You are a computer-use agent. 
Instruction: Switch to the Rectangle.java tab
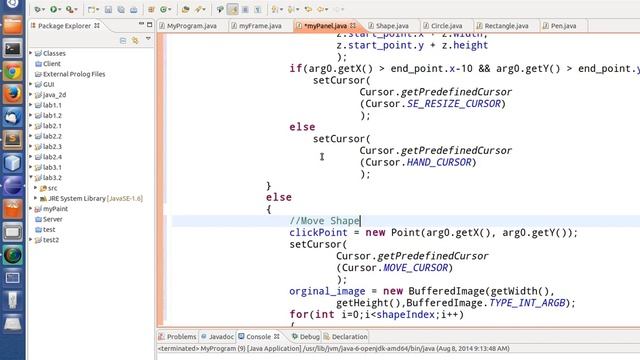click(x=503, y=26)
